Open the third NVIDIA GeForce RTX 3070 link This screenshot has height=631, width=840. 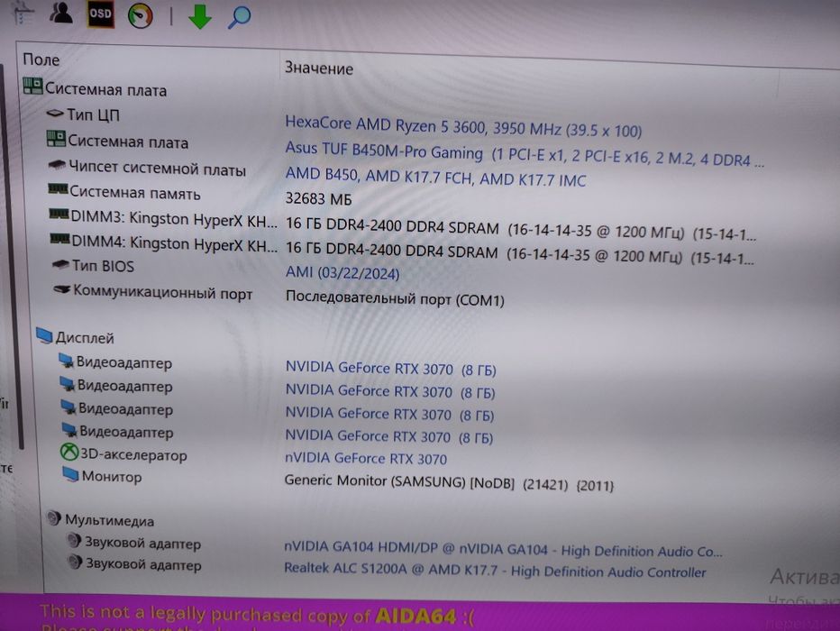pyautogui.click(x=389, y=414)
